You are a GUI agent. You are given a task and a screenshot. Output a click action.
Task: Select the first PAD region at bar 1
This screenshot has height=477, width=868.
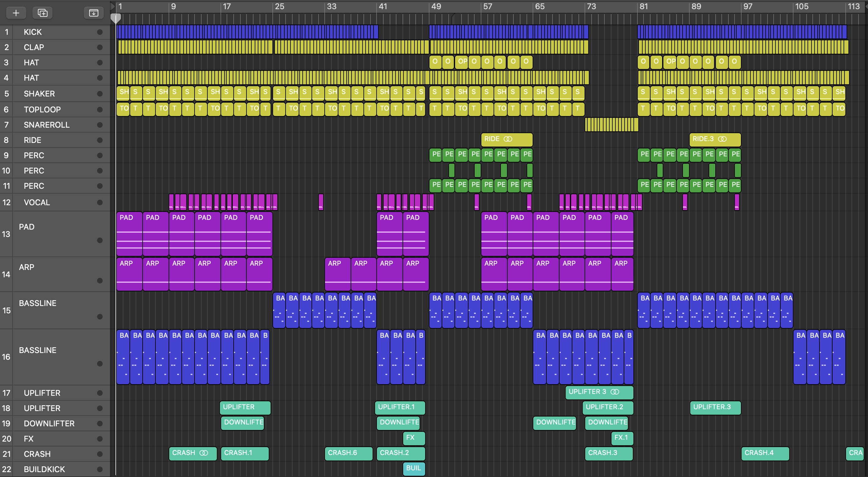pos(129,234)
